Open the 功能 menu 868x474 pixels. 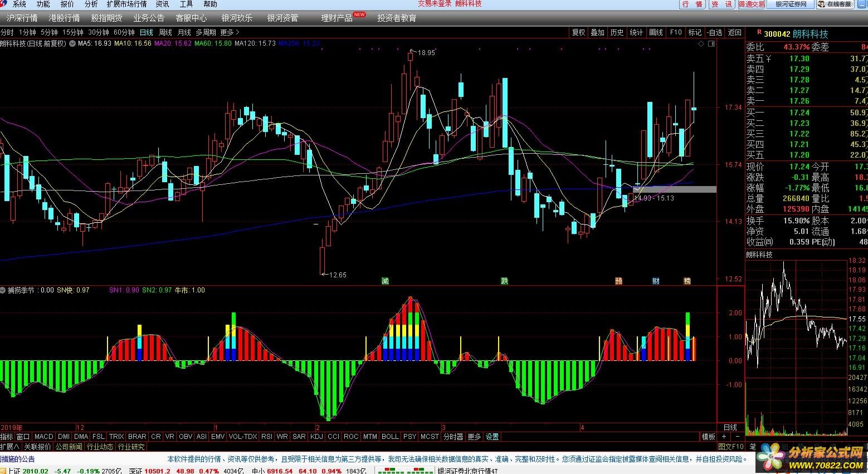(x=43, y=4)
